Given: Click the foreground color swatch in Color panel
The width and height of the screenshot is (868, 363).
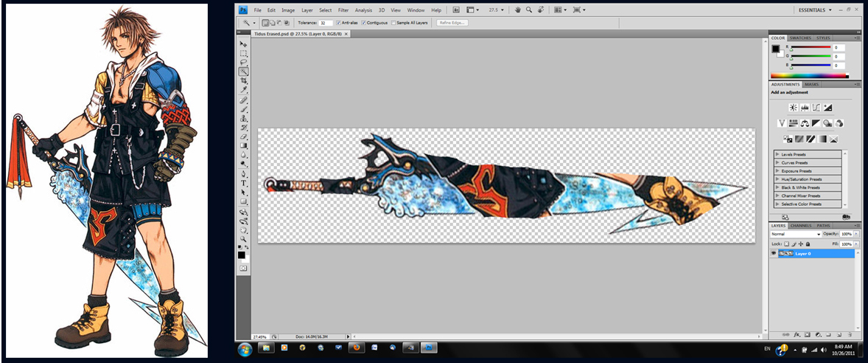Looking at the screenshot, I should tap(776, 48).
